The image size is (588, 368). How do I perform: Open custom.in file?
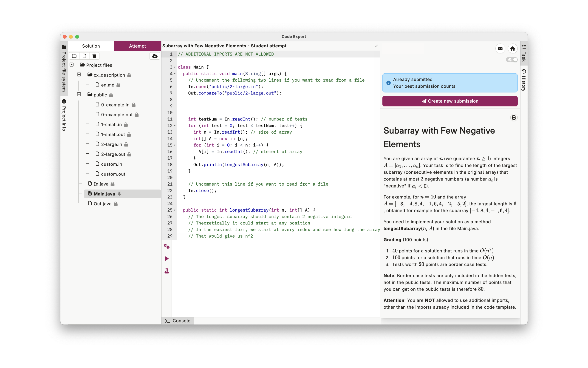[x=112, y=164]
